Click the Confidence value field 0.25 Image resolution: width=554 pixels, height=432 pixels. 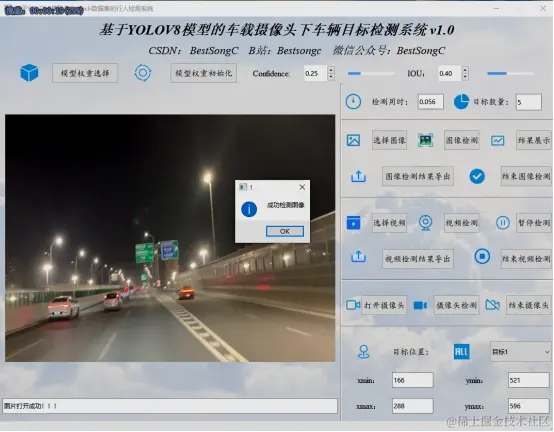coord(316,73)
